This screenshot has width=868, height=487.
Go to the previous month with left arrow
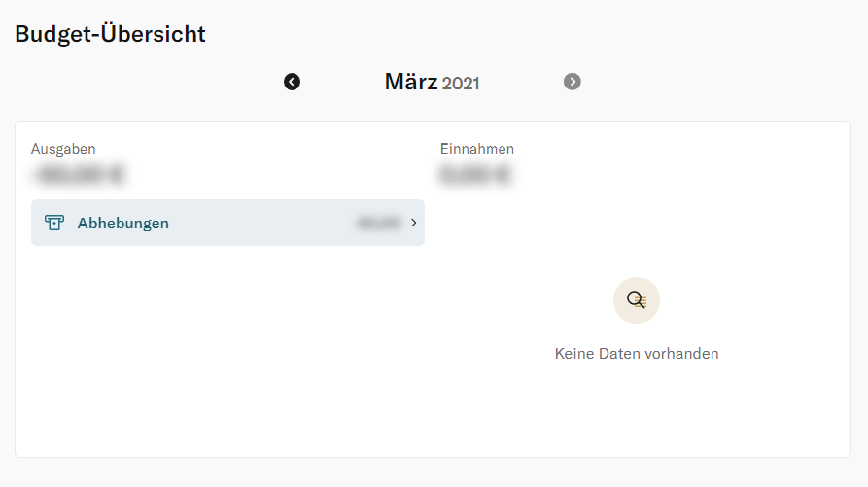point(292,82)
